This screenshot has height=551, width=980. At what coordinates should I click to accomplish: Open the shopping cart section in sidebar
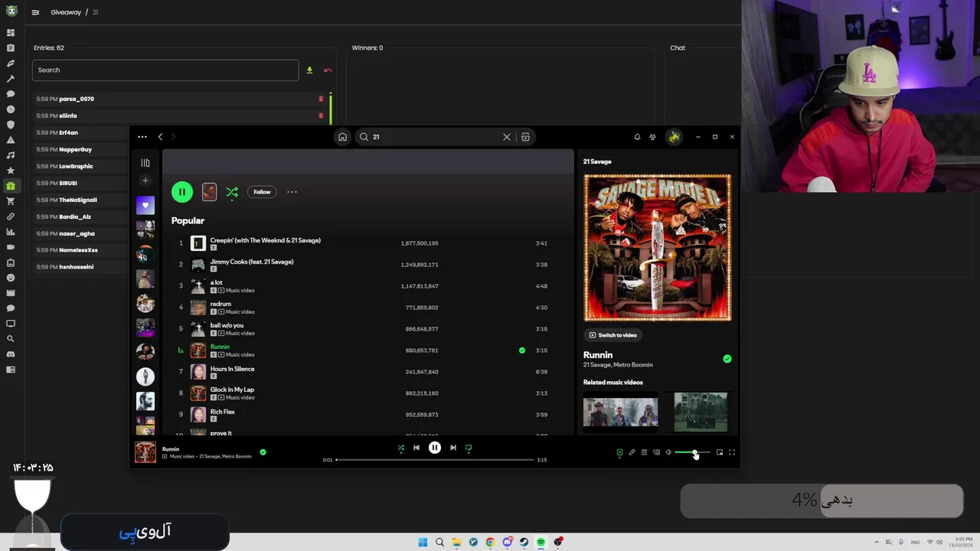tap(11, 201)
